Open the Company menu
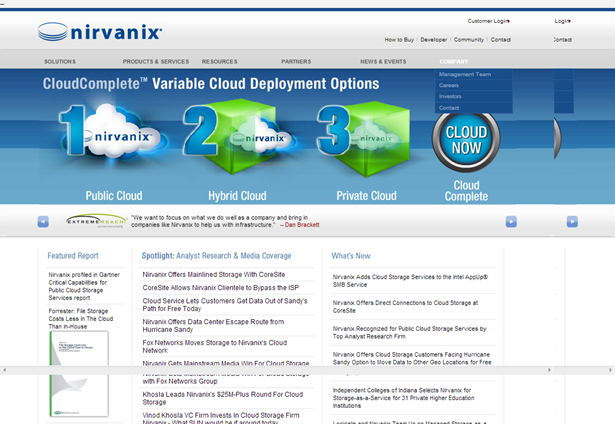The width and height of the screenshot is (615, 424). coord(454,62)
